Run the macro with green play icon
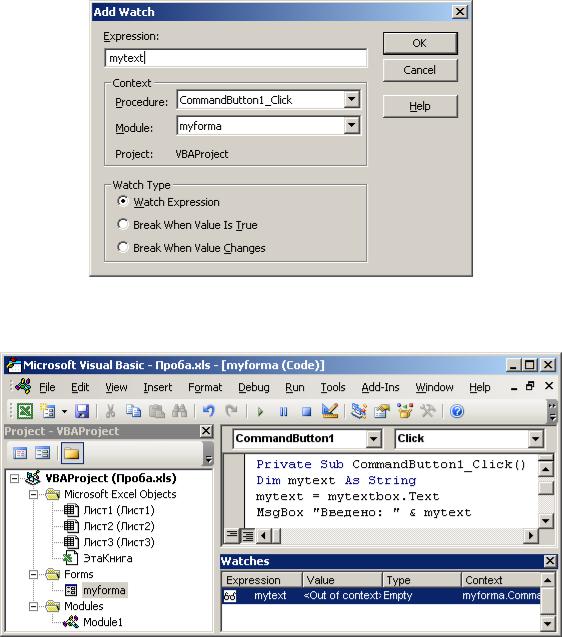 pos(260,412)
